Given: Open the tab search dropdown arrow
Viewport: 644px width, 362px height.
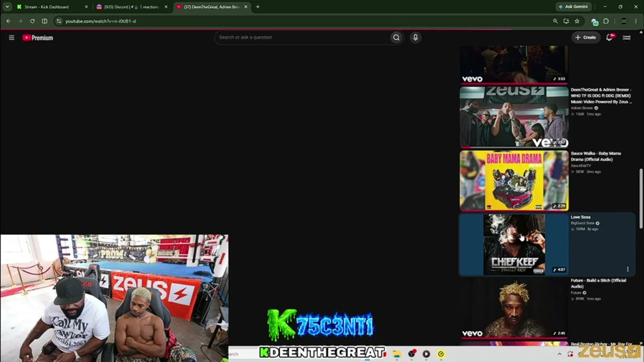Looking at the screenshot, I should tap(7, 7).
